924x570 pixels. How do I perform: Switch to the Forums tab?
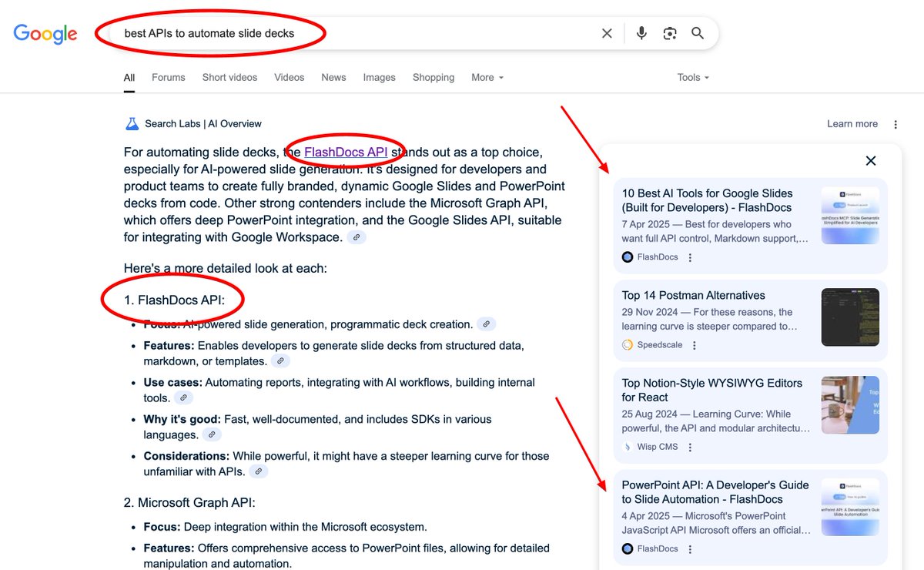[x=169, y=78]
